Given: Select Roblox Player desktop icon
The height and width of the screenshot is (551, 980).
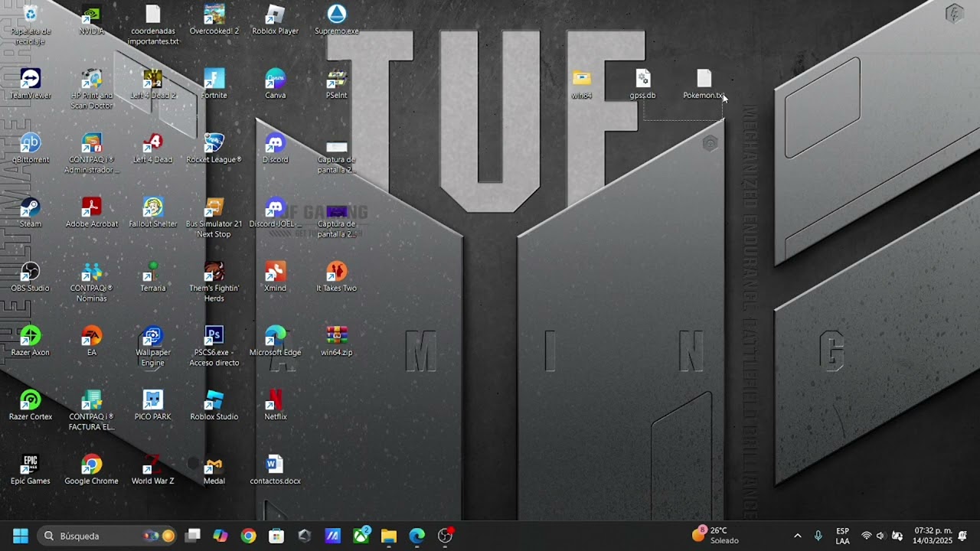Looking at the screenshot, I should [276, 21].
